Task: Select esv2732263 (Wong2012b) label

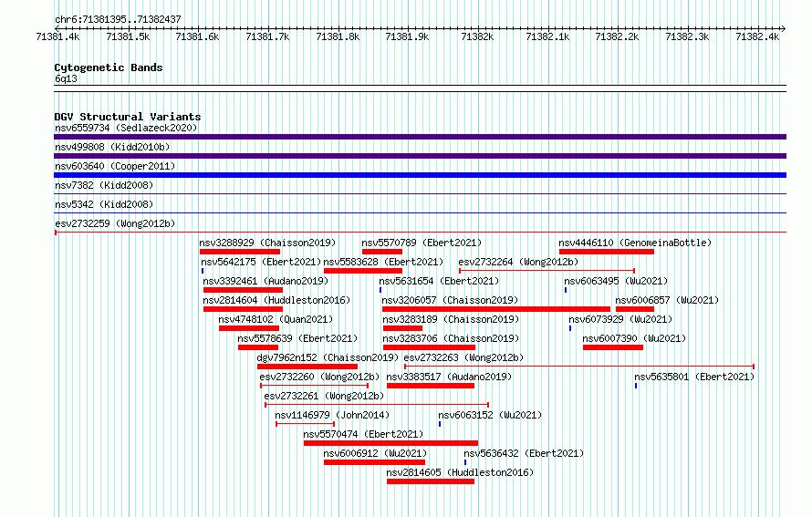Action: (x=463, y=357)
